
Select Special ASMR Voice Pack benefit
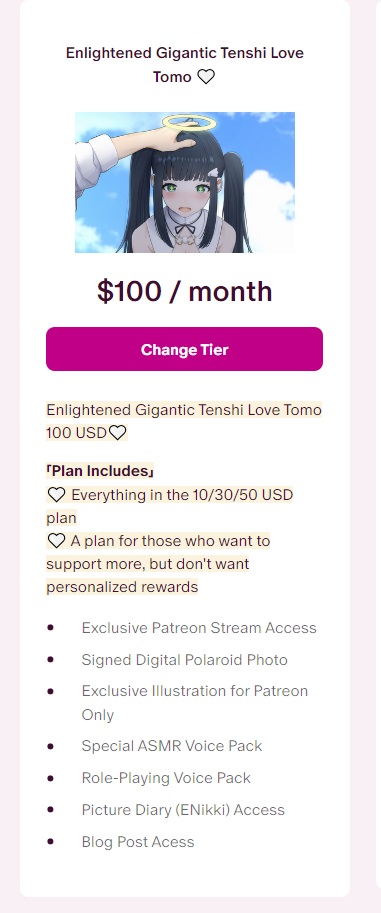click(x=172, y=746)
